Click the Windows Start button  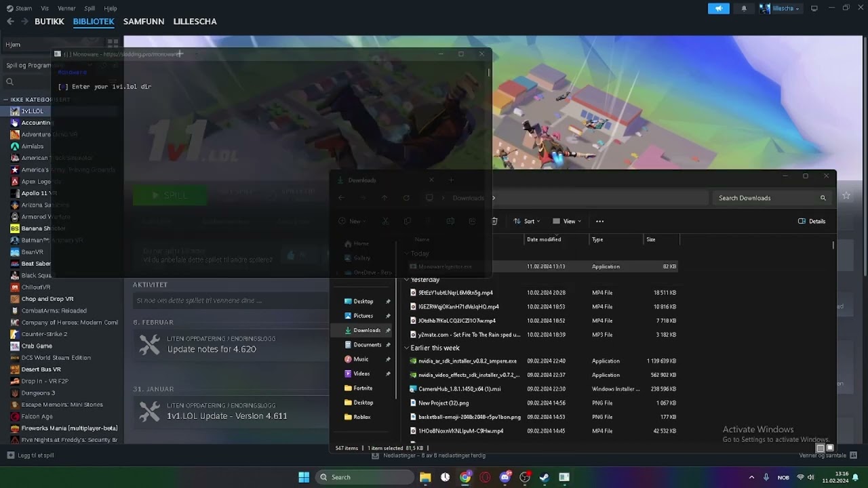pyautogui.click(x=304, y=477)
